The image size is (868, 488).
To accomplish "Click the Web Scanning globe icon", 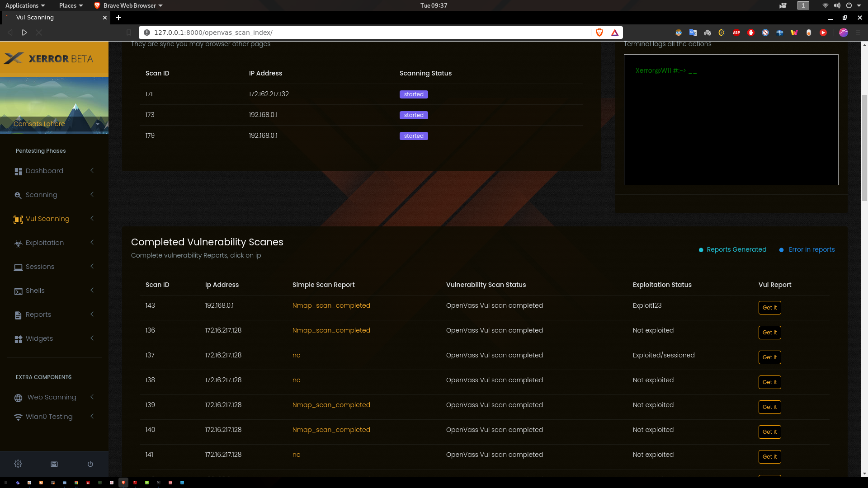I will coord(18,398).
